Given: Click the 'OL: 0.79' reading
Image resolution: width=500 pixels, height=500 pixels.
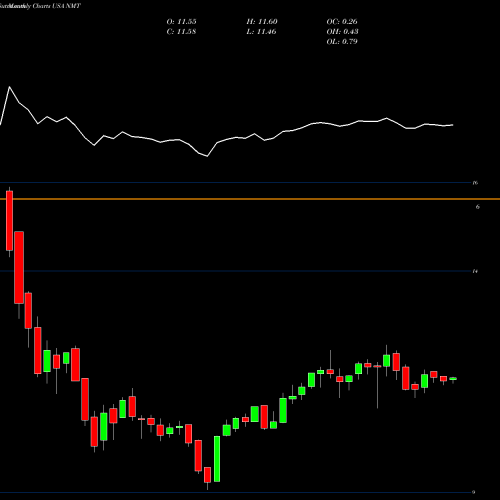Looking at the screenshot, I should pyautogui.click(x=342, y=42).
